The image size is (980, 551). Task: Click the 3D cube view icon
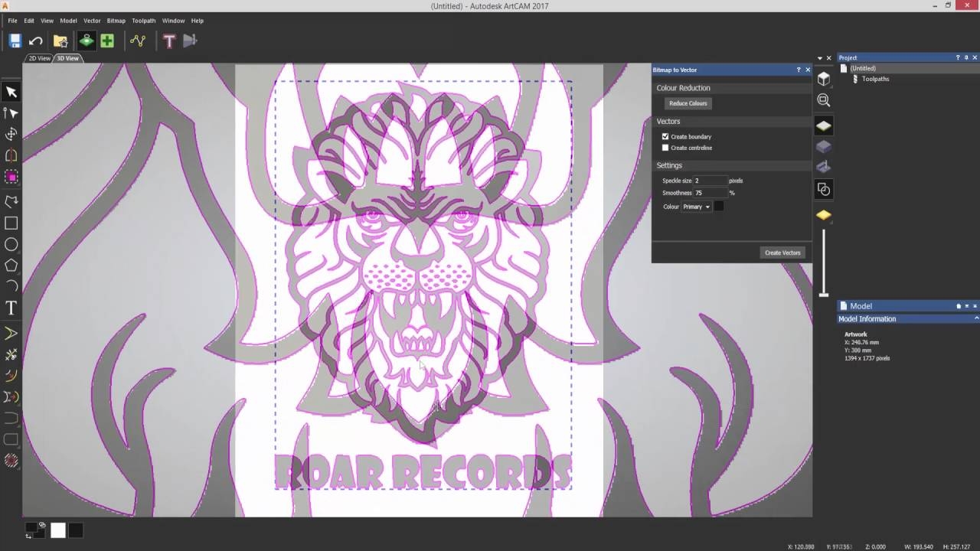point(824,79)
